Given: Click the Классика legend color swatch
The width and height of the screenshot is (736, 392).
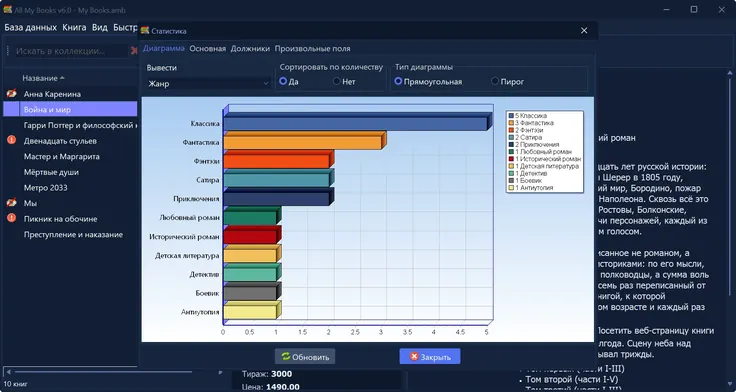Looking at the screenshot, I should coord(512,115).
